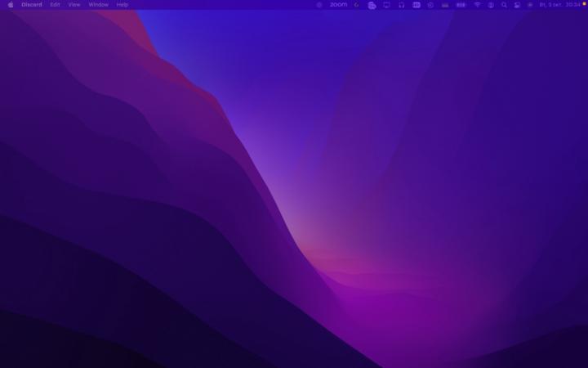Screen dimensions: 588x368
Task: Click the Zoom menu bar icon
Action: (338, 5)
